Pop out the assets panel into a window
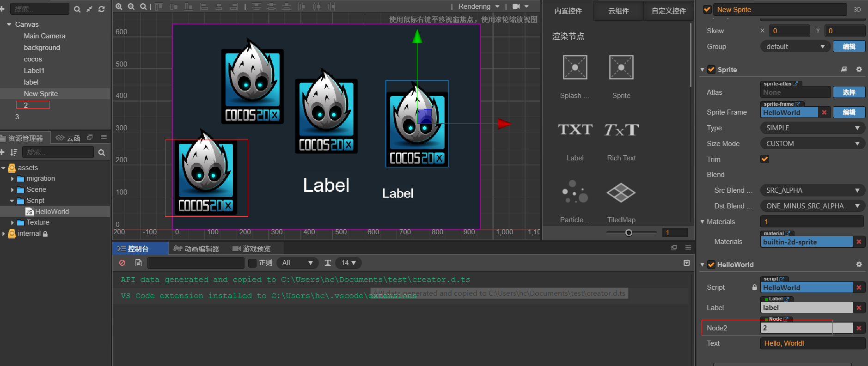Image resolution: width=868 pixels, height=366 pixels. pos(90,137)
